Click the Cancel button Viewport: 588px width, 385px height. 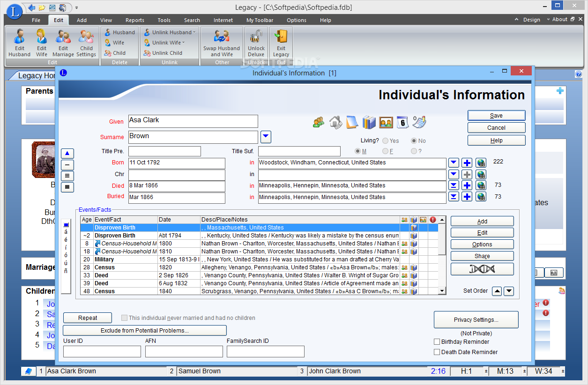[x=496, y=128]
